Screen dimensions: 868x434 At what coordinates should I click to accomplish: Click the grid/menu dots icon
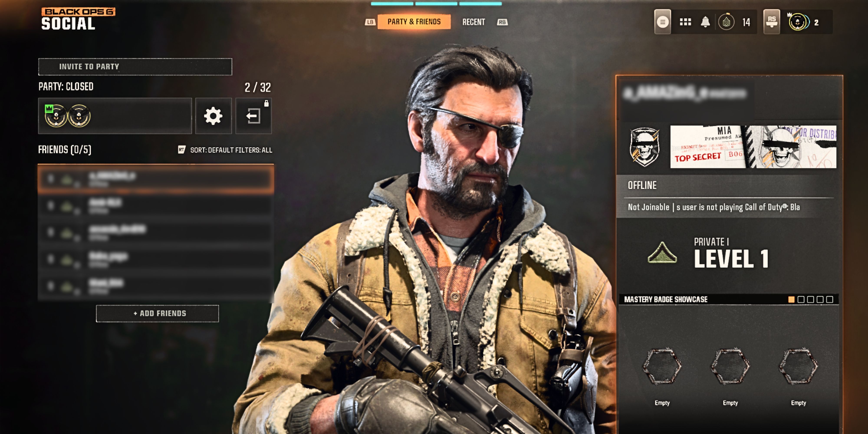tap(685, 21)
